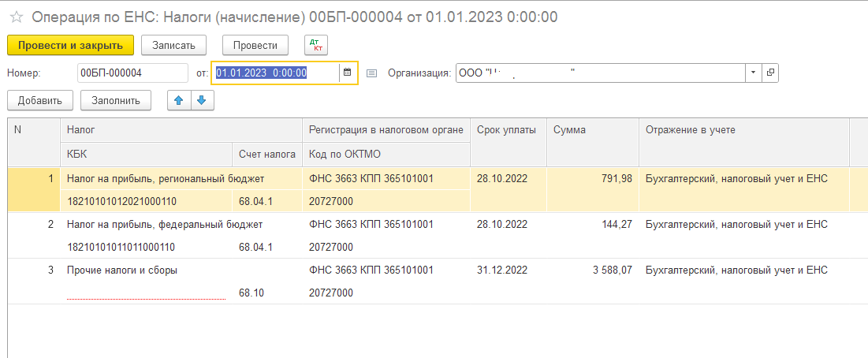Expand the Организация dropdown list
Image resolution: width=868 pixels, height=358 pixels.
click(754, 73)
